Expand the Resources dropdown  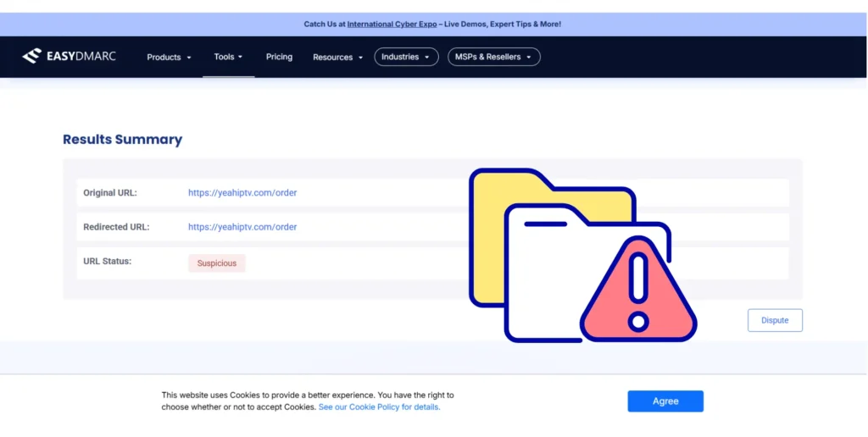[x=337, y=58]
